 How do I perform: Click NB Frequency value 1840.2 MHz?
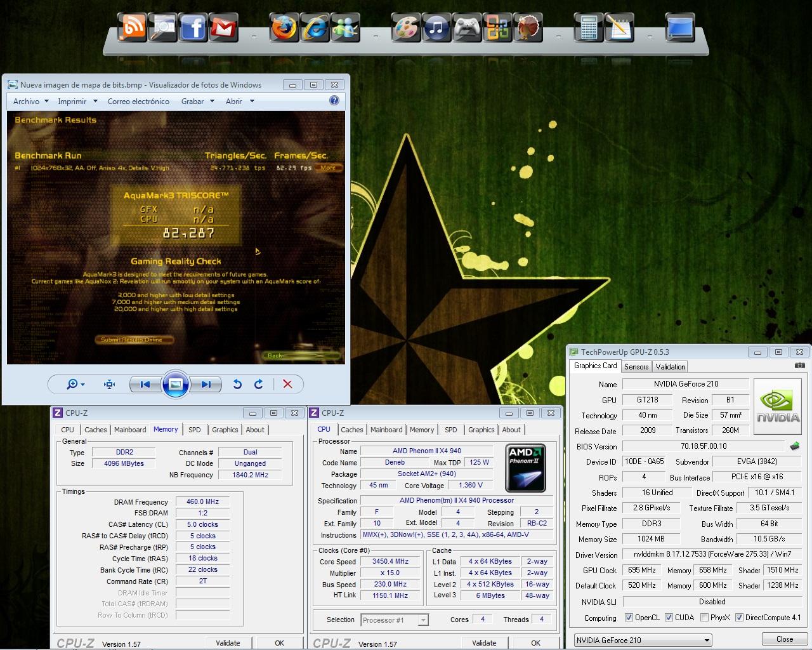250,475
